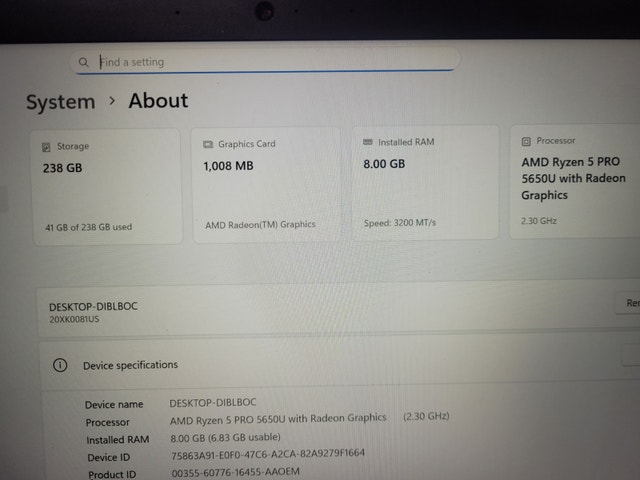This screenshot has height=480, width=640.
Task: Click the DESKTOP-DIBLBOC header name
Action: (93, 307)
